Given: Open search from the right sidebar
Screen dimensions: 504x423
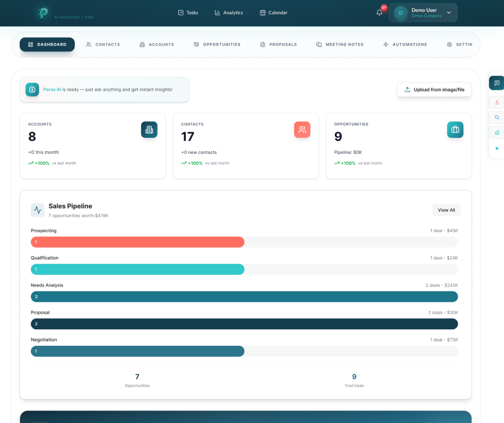Looking at the screenshot, I should [x=496, y=117].
